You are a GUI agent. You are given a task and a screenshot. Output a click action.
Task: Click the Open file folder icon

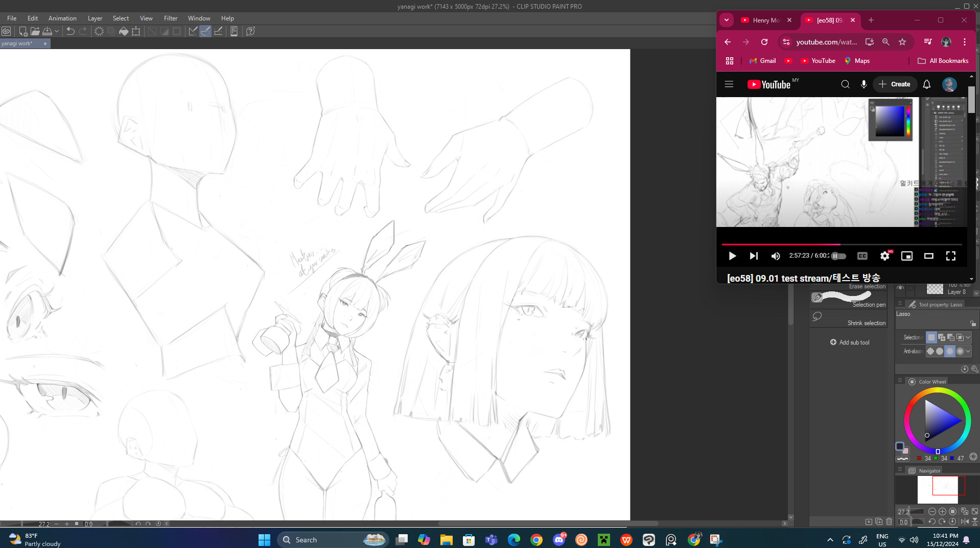point(35,31)
